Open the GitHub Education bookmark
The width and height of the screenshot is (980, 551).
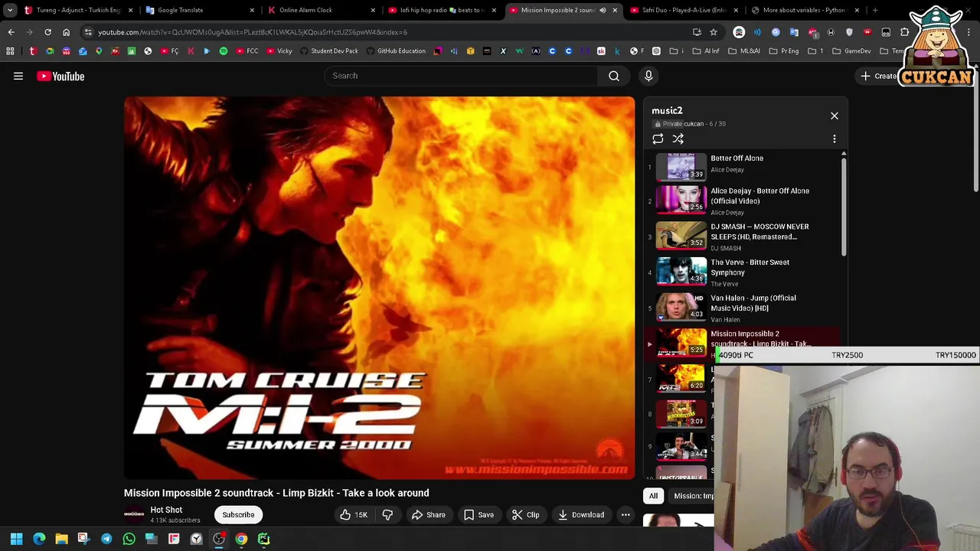point(396,51)
